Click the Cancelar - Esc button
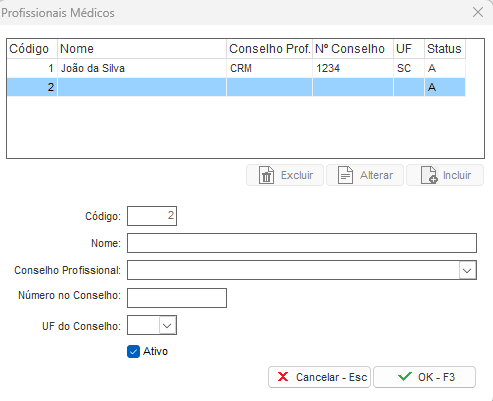Image resolution: width=493 pixels, height=401 pixels. 319,377
